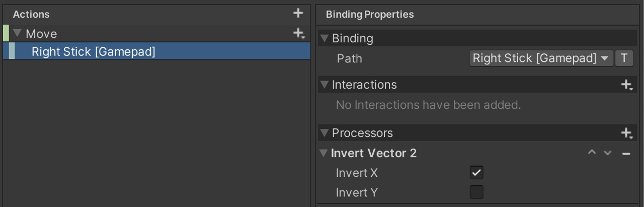Enable the Invert Y checkbox
644x207 pixels.
[x=476, y=192]
